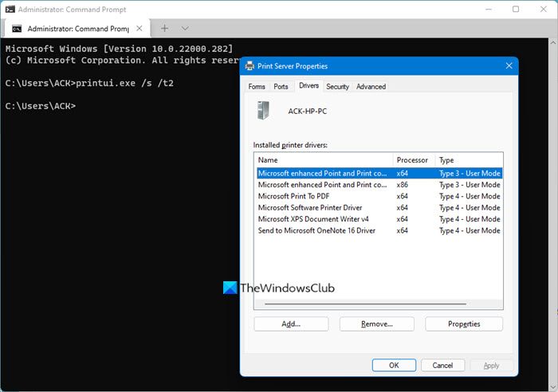Expand the terminal tab dropdown chevron
The width and height of the screenshot is (558, 392).
(185, 28)
